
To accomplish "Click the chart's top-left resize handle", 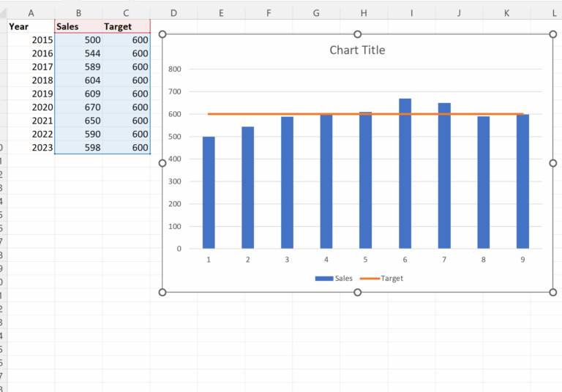I will (x=162, y=34).
